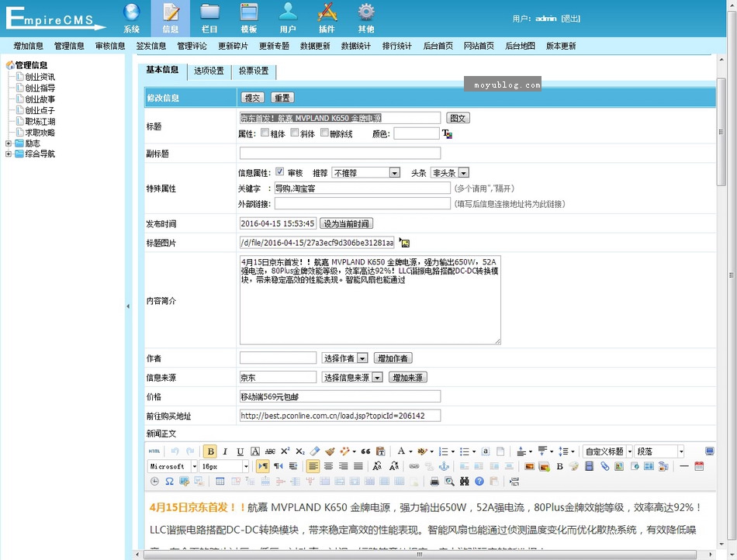This screenshot has height=560, width=737.
Task: Check the 删除线 title attribute
Action: coord(324,133)
